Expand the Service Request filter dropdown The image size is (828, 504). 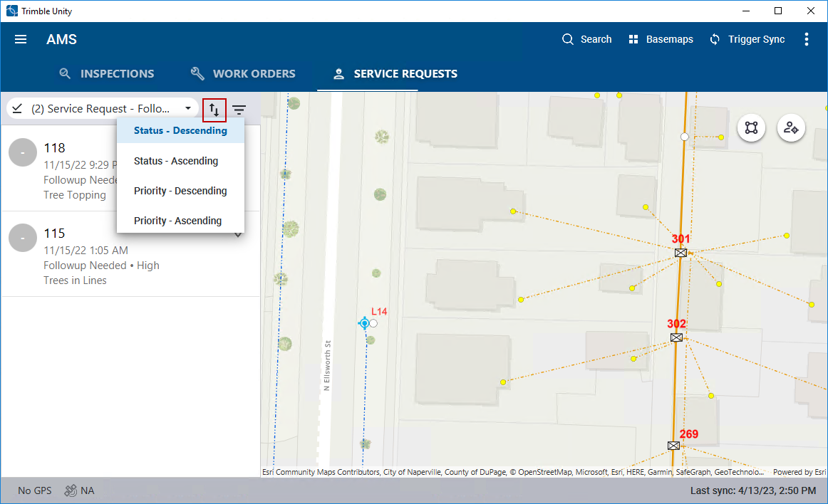[188, 109]
